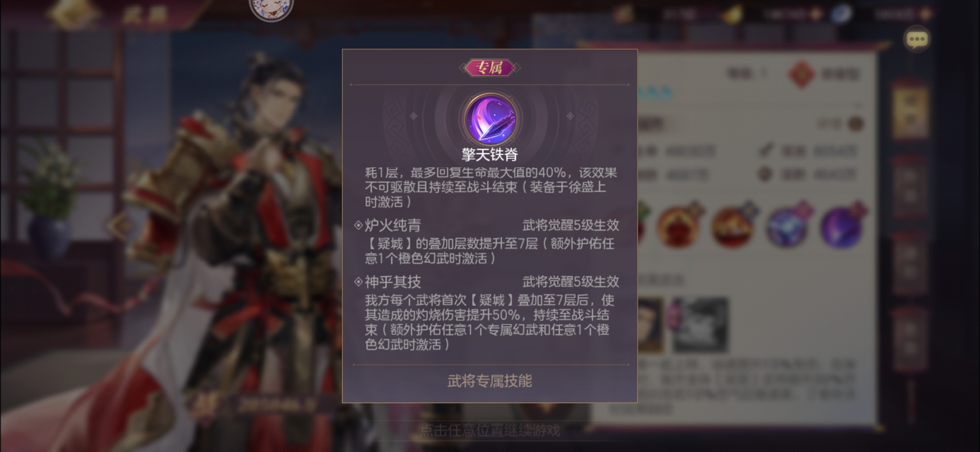Click the diamond bullet beside 炉火纯青
Viewport: 980px width, 452px height.
pos(358,225)
